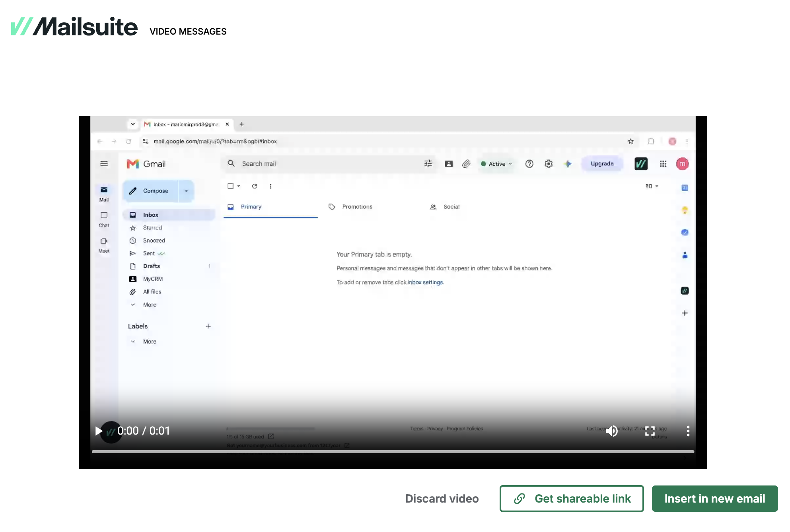Click the Help question mark icon

tap(529, 164)
